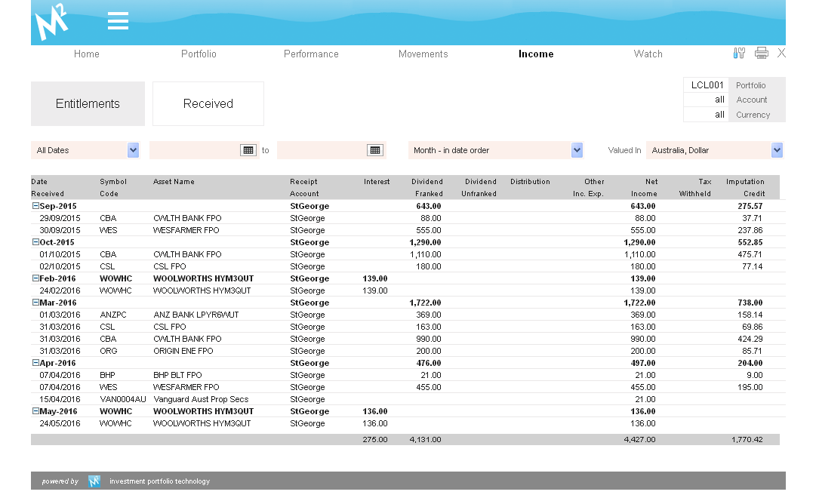816x504 pixels.
Task: Click the M2 logo in header
Action: (51, 23)
